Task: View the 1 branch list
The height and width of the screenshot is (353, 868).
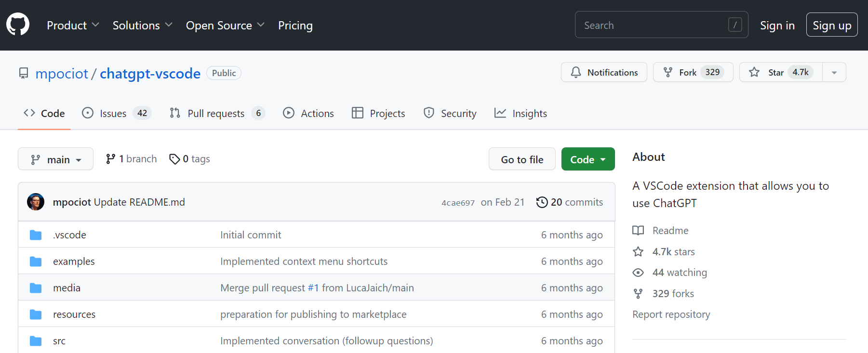Action: [x=132, y=159]
